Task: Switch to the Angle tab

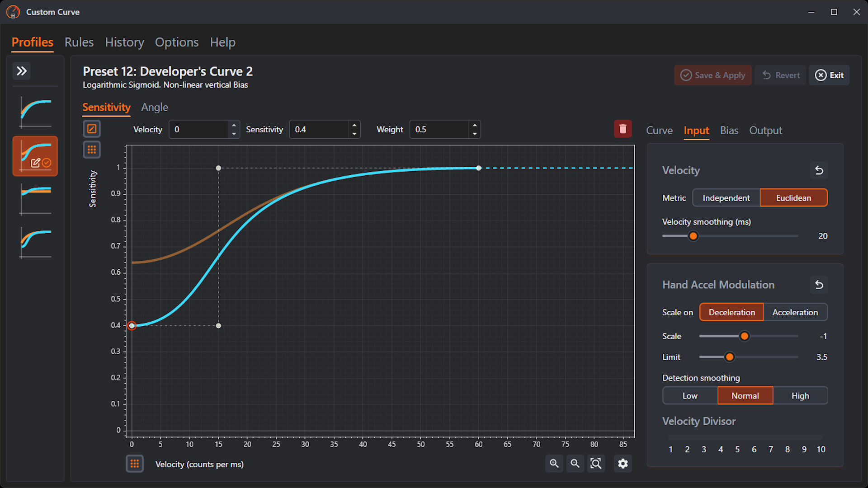Action: point(155,108)
